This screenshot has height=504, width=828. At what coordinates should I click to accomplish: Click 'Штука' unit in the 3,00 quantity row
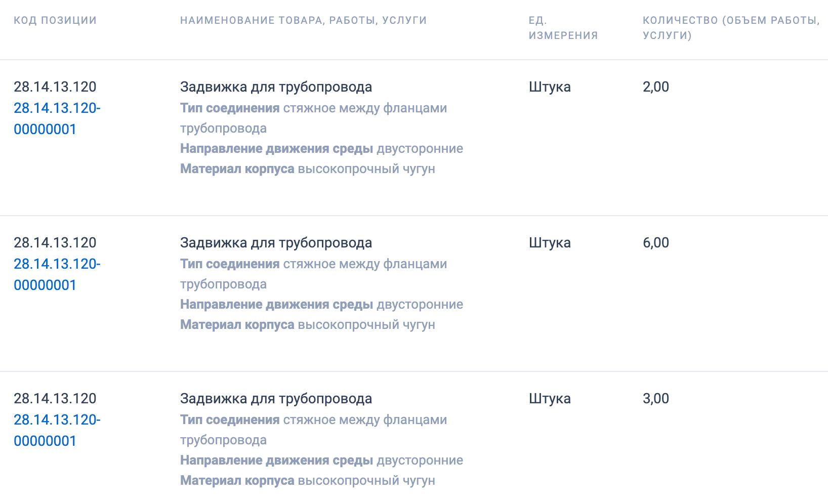click(x=550, y=399)
